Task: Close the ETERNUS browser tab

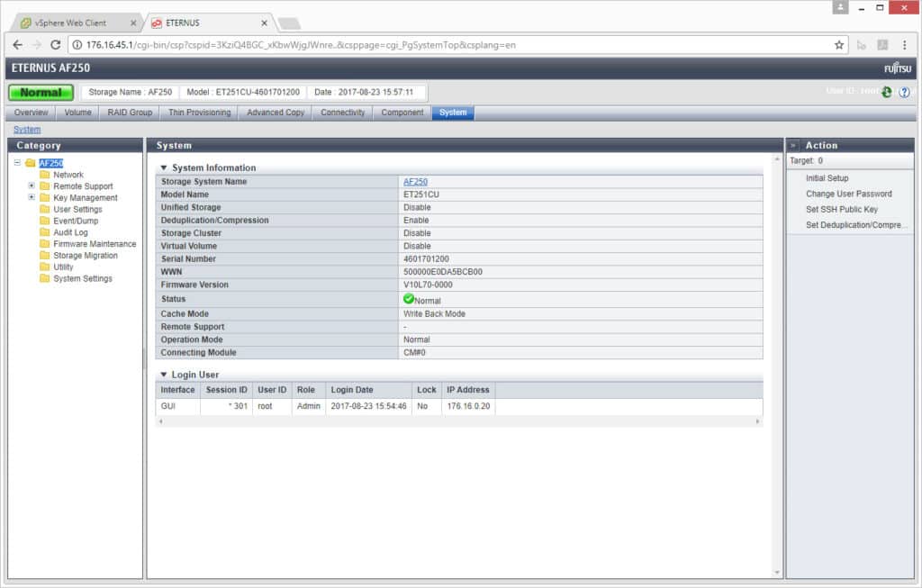Action: (x=264, y=23)
